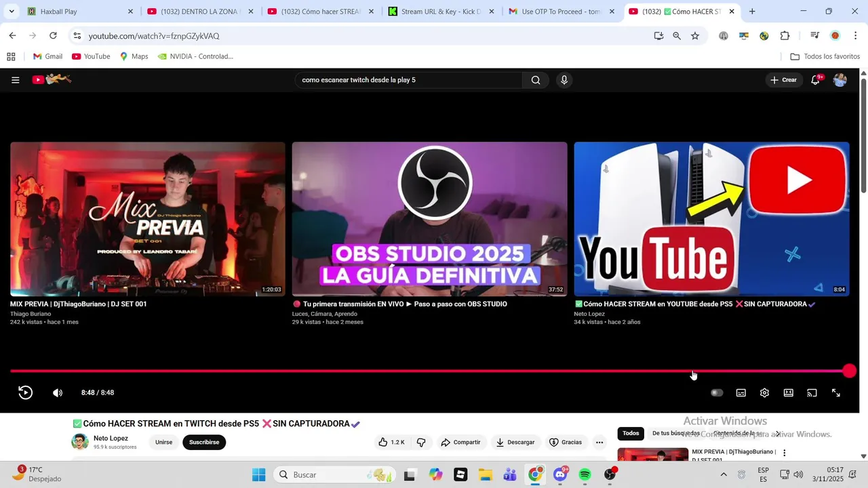Open the NVIDIA bookmark
Viewport: 868px width, 488px height.
(195, 56)
